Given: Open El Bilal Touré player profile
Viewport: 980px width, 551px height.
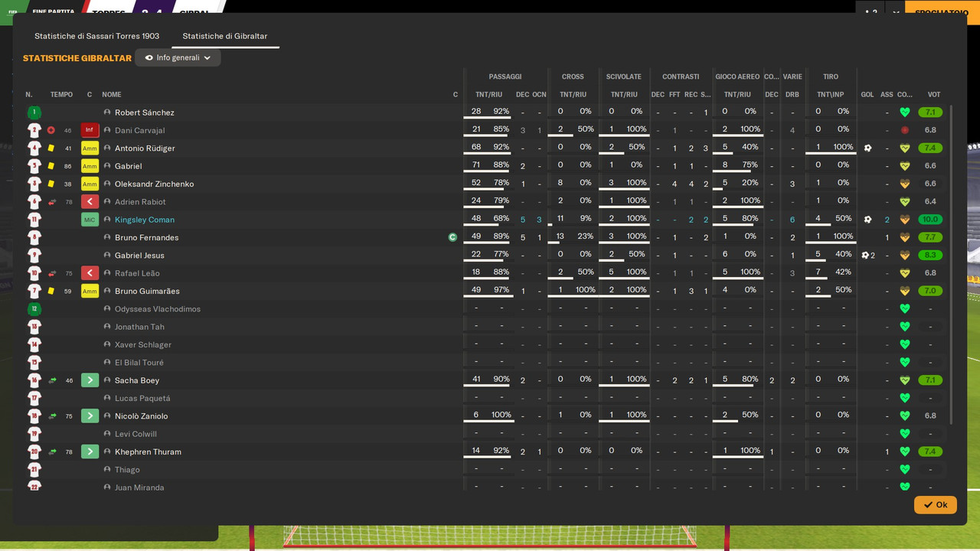Looking at the screenshot, I should click(139, 363).
